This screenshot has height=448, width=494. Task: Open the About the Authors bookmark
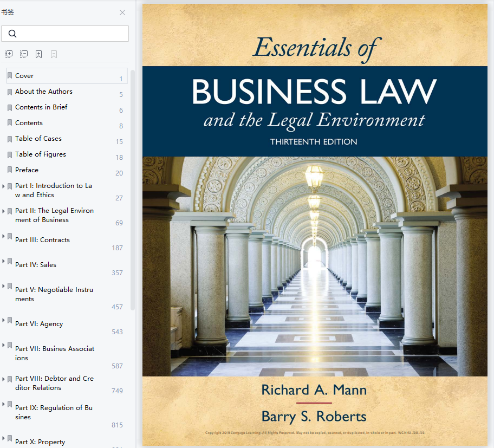pos(44,92)
